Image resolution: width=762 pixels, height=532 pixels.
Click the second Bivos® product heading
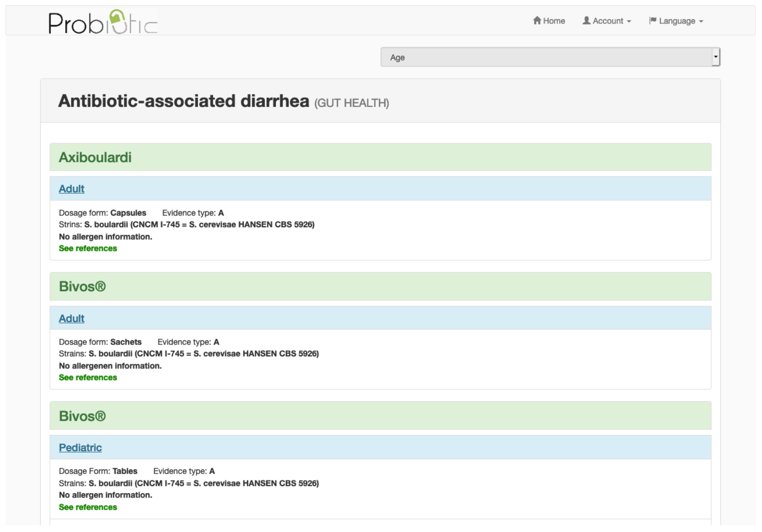tap(82, 416)
